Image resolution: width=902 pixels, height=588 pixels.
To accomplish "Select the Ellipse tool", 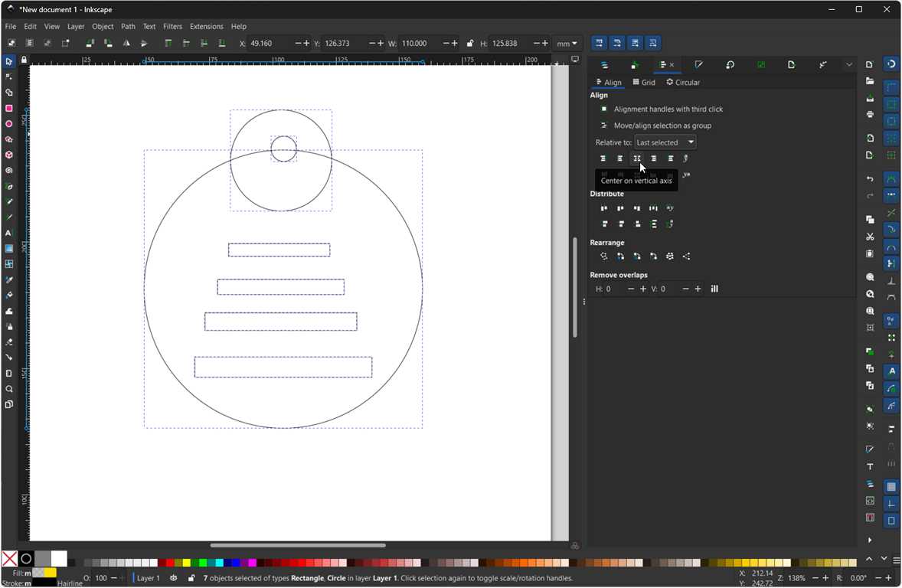I will 8,124.
